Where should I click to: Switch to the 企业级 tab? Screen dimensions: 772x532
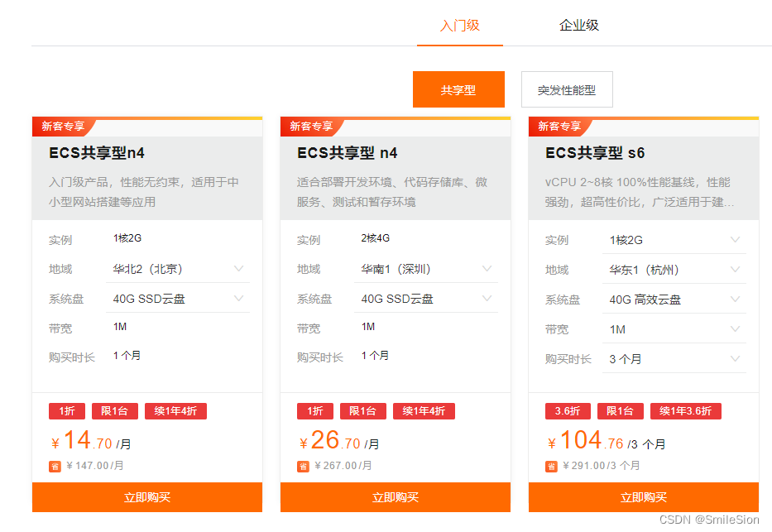tap(579, 25)
